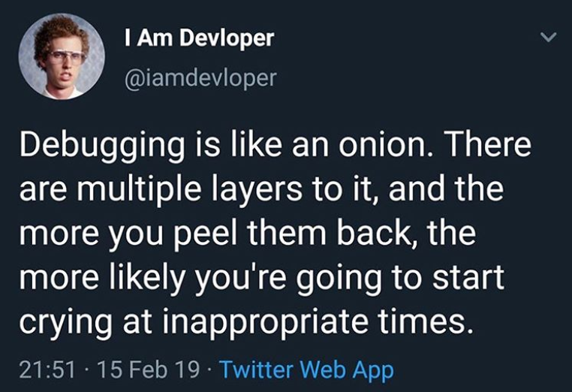This screenshot has width=572, height=392.
Task: Open the @iamdevloper handle link
Action: pos(200,77)
